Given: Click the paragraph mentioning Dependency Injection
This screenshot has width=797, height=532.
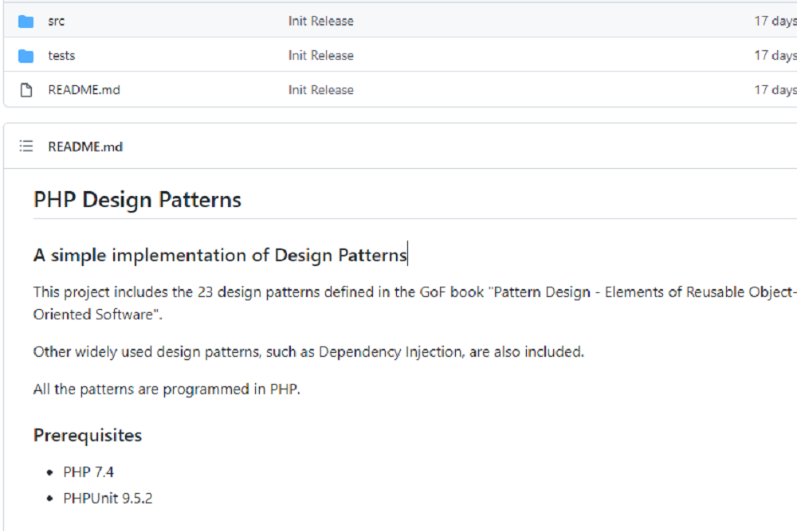Looking at the screenshot, I should pyautogui.click(x=308, y=352).
